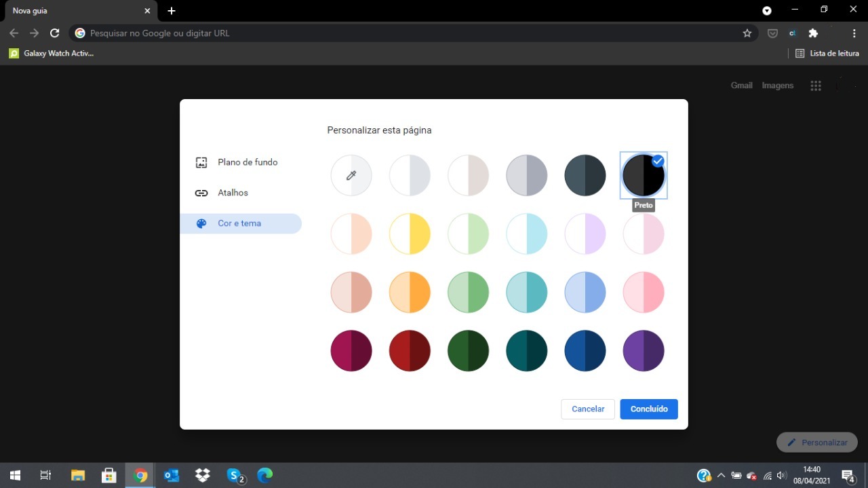Open File Explorer from the taskbar
Screen dimensions: 868x488
click(x=77, y=475)
